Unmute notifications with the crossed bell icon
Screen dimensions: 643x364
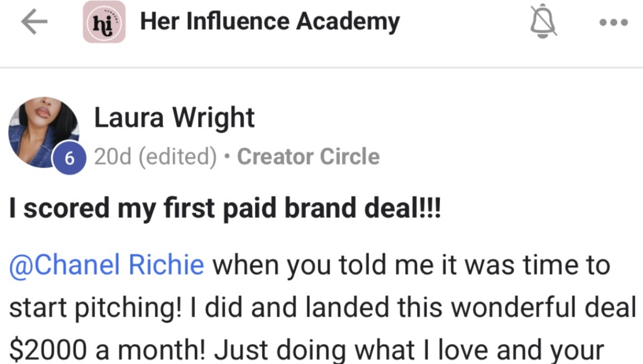(x=544, y=22)
